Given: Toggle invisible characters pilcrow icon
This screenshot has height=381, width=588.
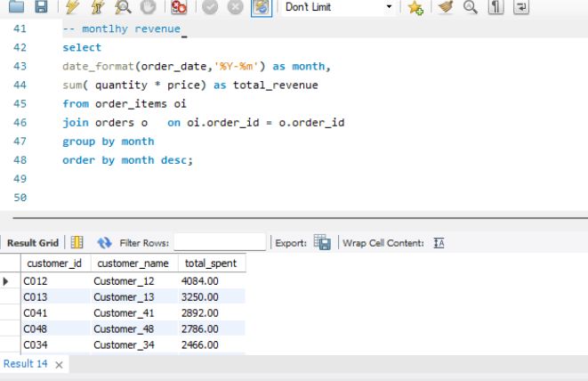Looking at the screenshot, I should coord(495,6).
